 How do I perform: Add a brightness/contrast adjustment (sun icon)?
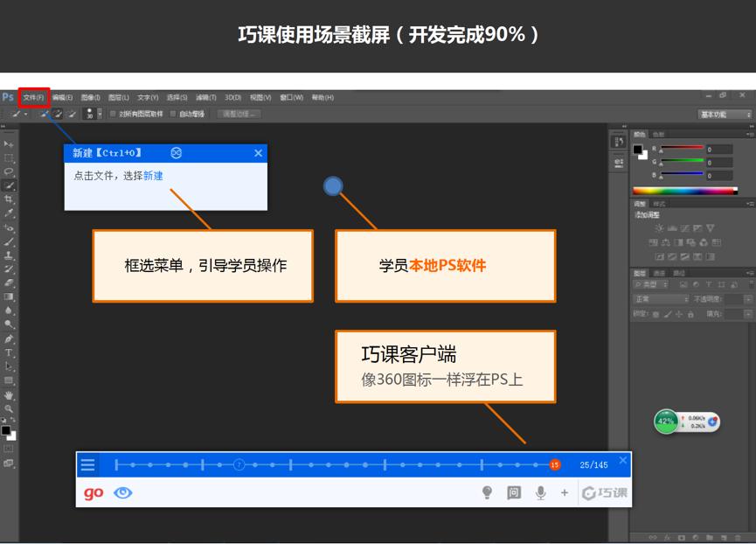[659, 228]
